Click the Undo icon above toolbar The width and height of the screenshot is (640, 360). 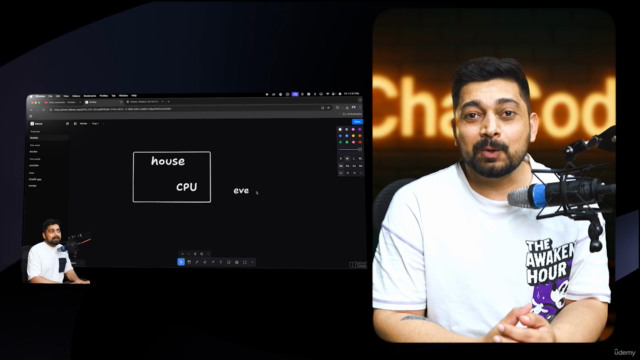[x=182, y=254]
